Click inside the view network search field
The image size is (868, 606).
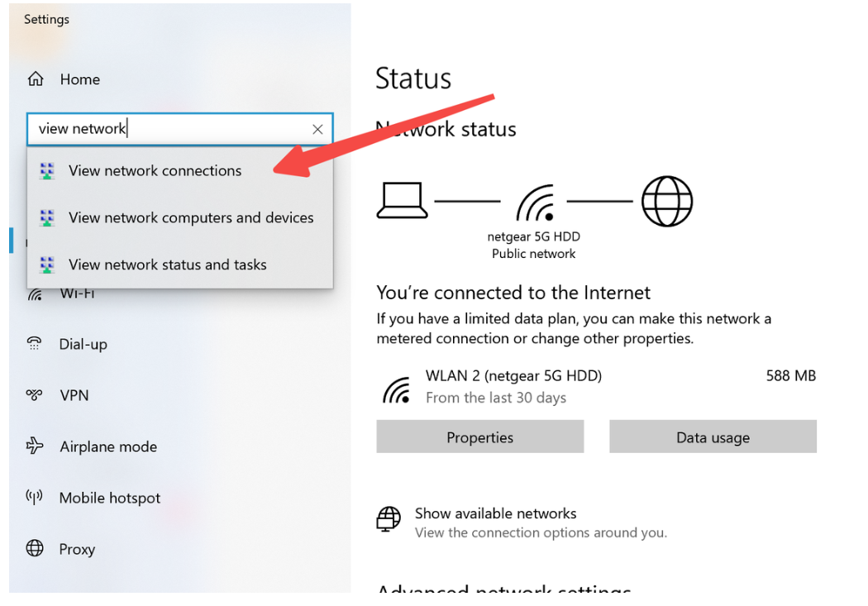click(x=180, y=129)
